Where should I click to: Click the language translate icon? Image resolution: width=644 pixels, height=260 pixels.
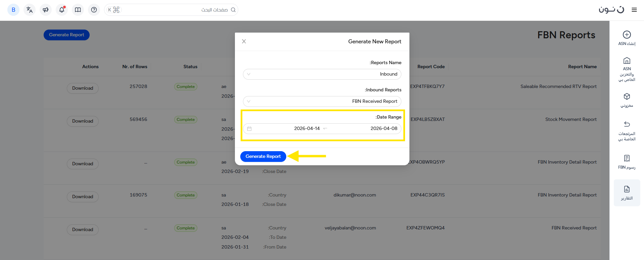pyautogui.click(x=30, y=10)
